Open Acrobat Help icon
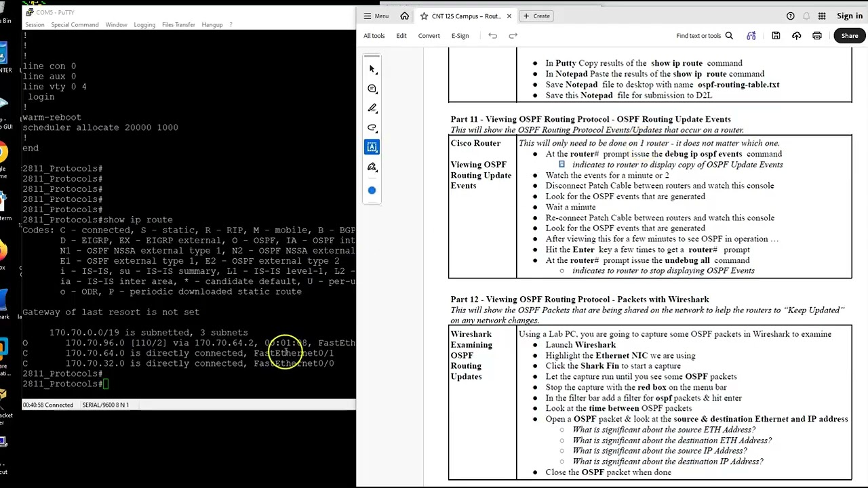 790,16
